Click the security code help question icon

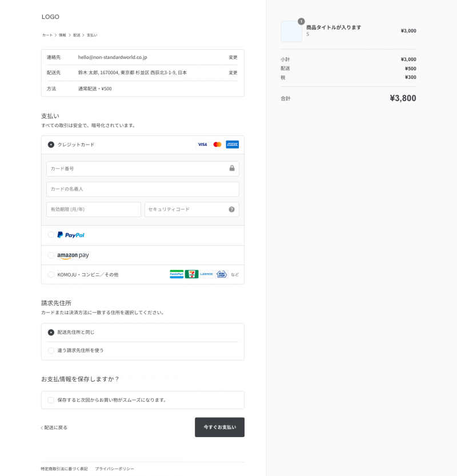pyautogui.click(x=231, y=210)
